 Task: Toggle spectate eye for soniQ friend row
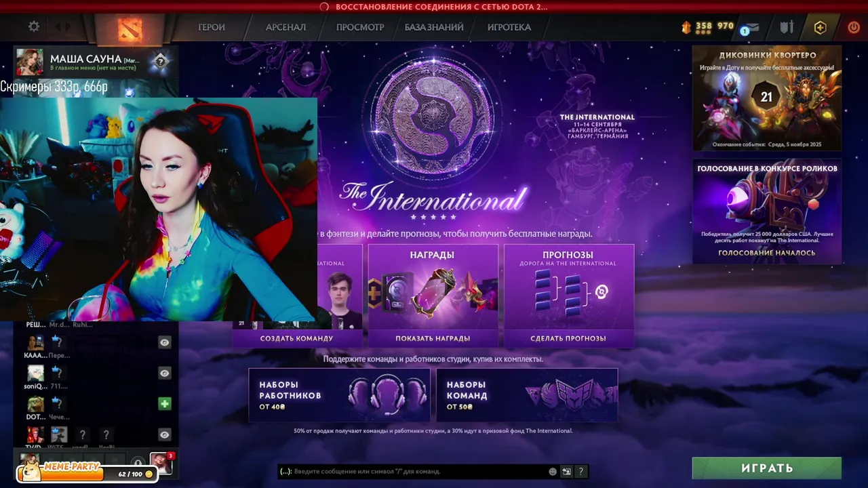165,373
